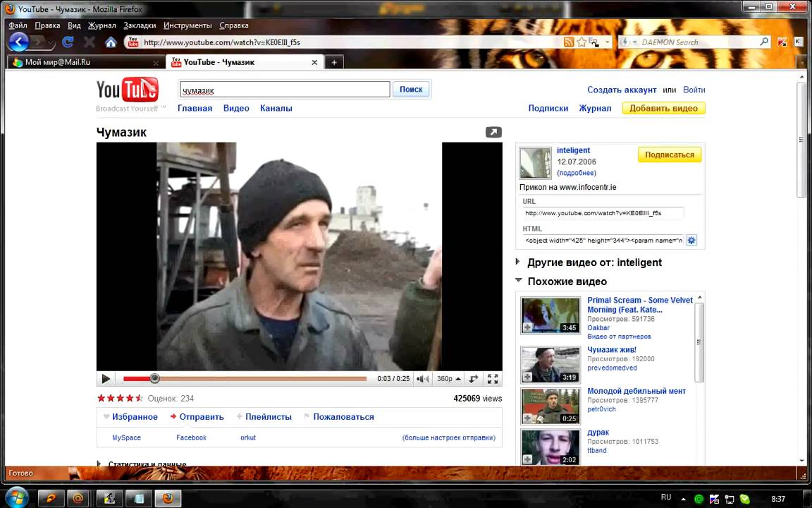Open the Инструменты menu
812x508 pixels.
click(187, 25)
